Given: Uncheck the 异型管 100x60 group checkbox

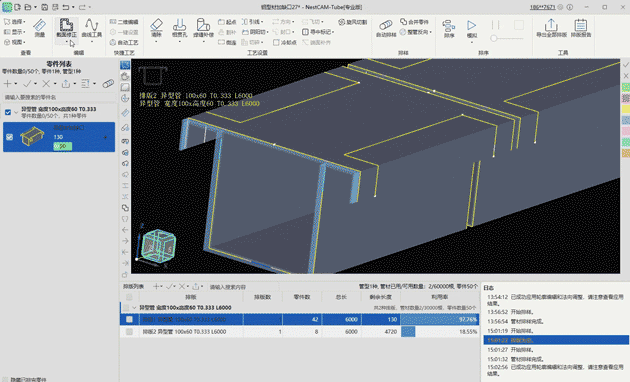Looking at the screenshot, I should pyautogui.click(x=8, y=112).
